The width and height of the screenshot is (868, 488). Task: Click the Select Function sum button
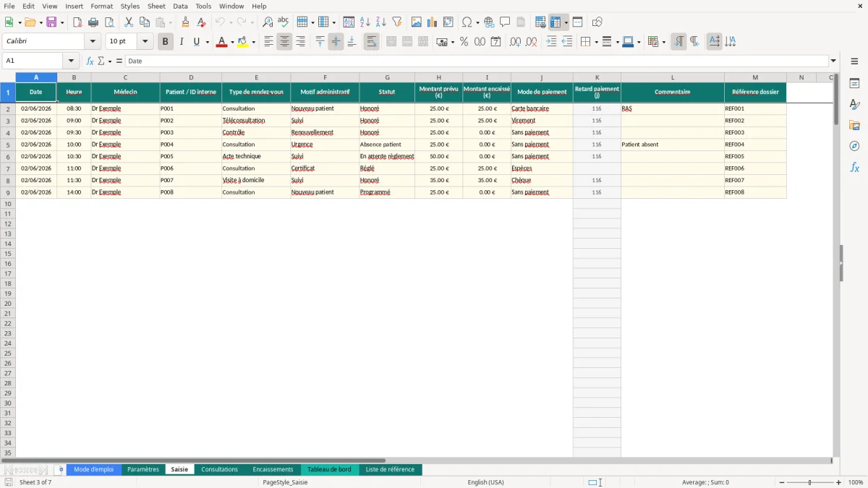point(101,61)
